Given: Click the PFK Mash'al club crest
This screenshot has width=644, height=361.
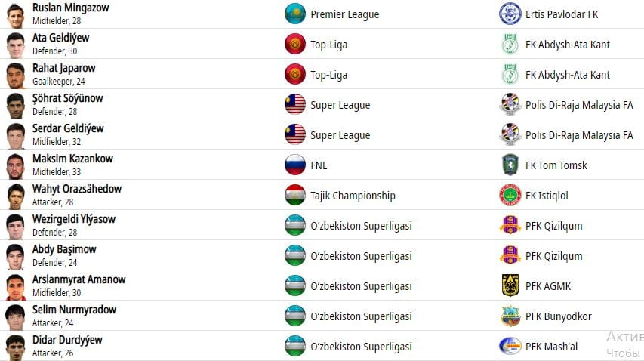Looking at the screenshot, I should [510, 346].
